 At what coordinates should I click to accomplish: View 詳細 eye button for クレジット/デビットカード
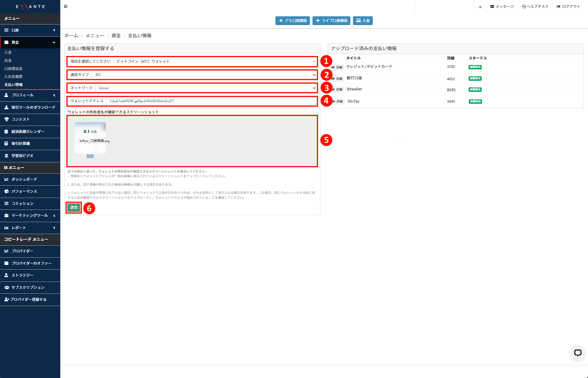337,67
